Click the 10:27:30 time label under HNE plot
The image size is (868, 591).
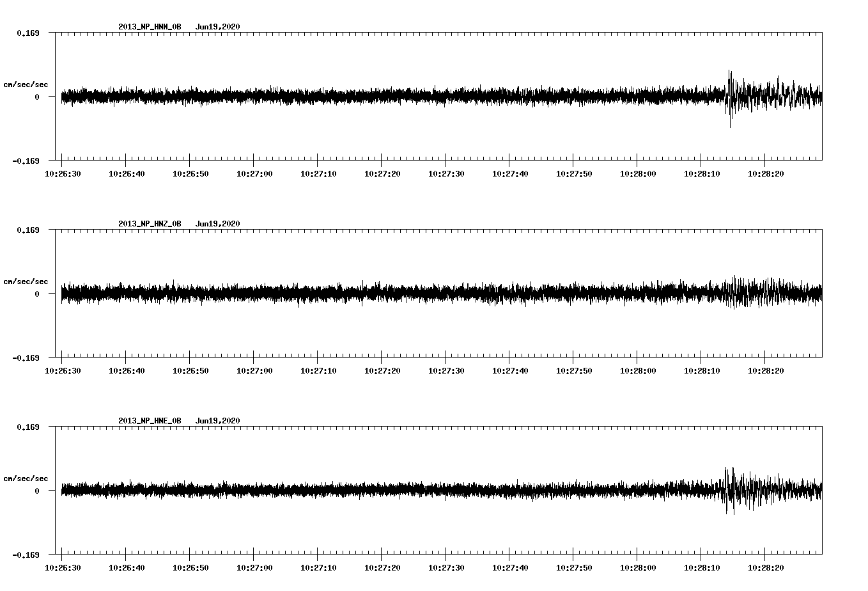click(446, 567)
